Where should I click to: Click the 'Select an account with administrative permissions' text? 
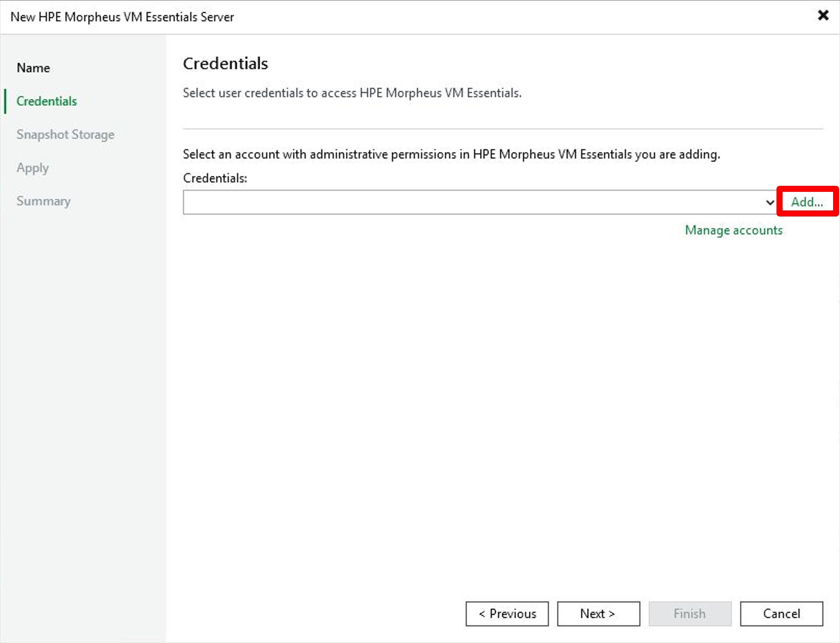click(x=452, y=154)
